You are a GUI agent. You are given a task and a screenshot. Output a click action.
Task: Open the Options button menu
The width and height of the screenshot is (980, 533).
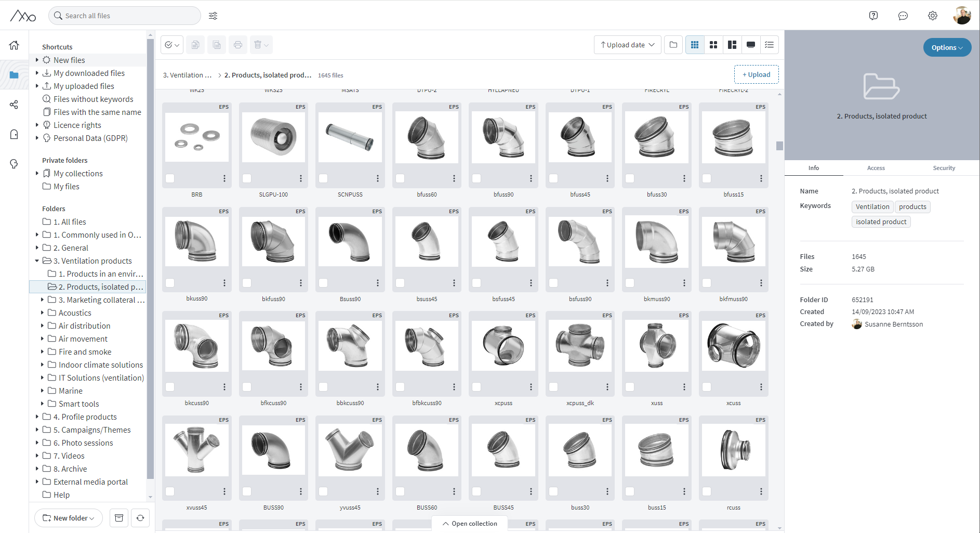947,47
